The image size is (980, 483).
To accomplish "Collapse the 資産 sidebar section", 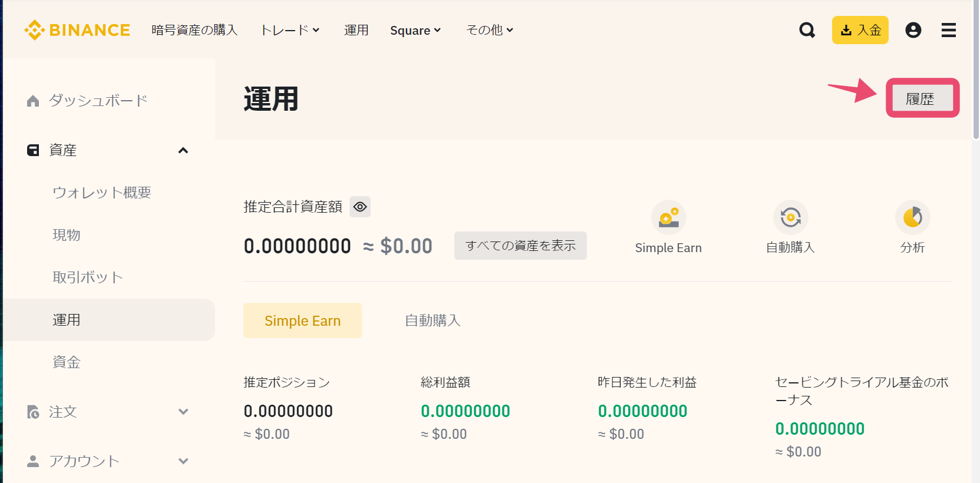I will pyautogui.click(x=183, y=150).
